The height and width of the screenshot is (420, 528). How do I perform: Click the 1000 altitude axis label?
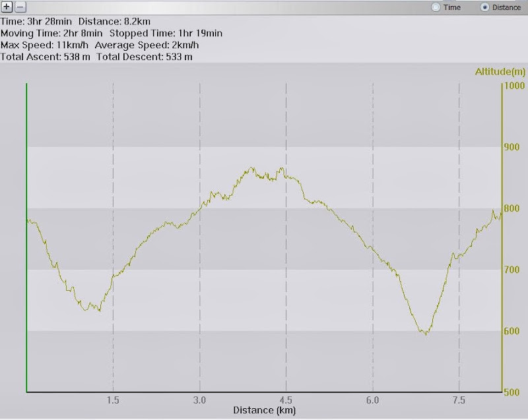pyautogui.click(x=514, y=86)
